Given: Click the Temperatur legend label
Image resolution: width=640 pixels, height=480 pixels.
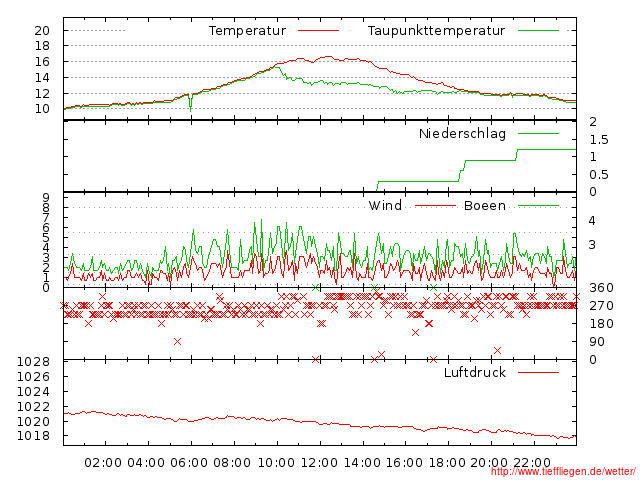Looking at the screenshot, I should (x=247, y=31).
